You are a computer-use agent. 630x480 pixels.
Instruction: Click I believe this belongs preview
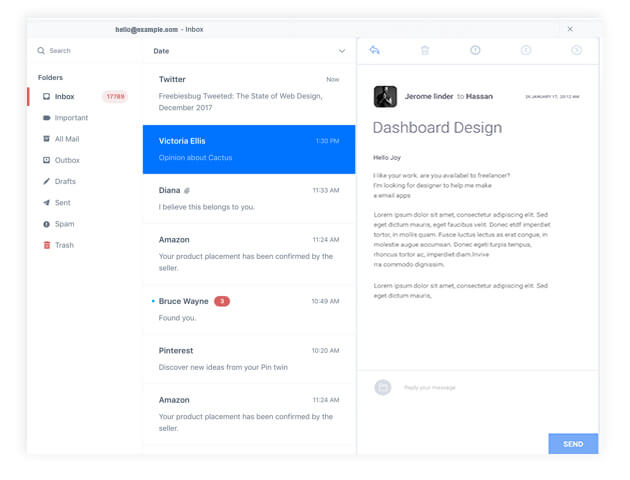207,207
